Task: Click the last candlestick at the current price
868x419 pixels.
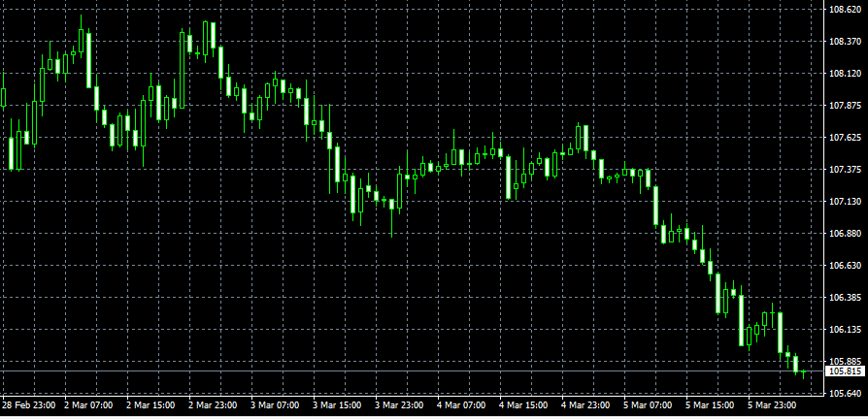Action: coord(803,373)
